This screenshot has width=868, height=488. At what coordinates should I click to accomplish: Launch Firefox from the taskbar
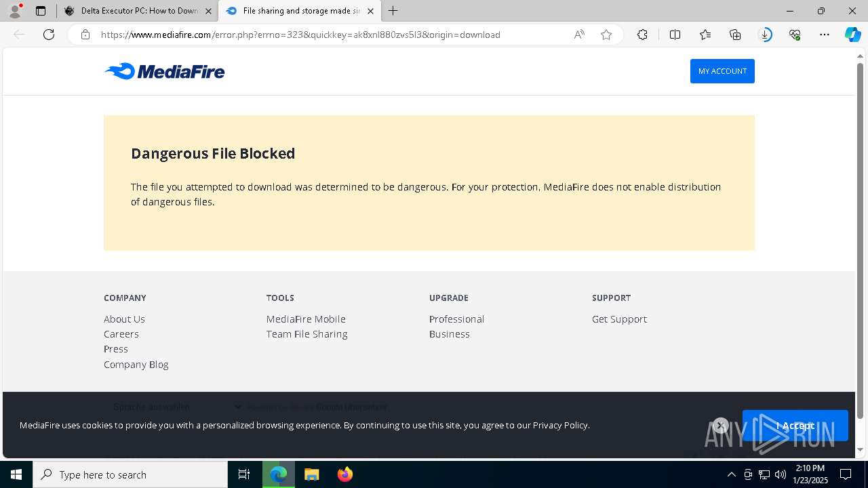(344, 474)
